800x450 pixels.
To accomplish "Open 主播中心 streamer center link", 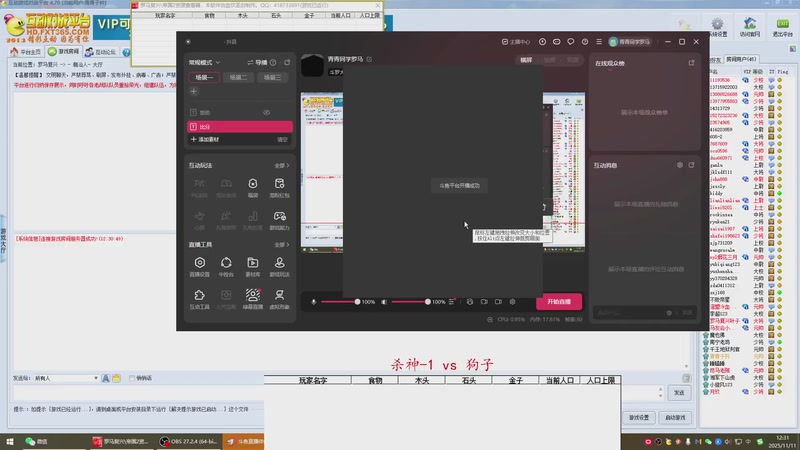I will [x=516, y=42].
